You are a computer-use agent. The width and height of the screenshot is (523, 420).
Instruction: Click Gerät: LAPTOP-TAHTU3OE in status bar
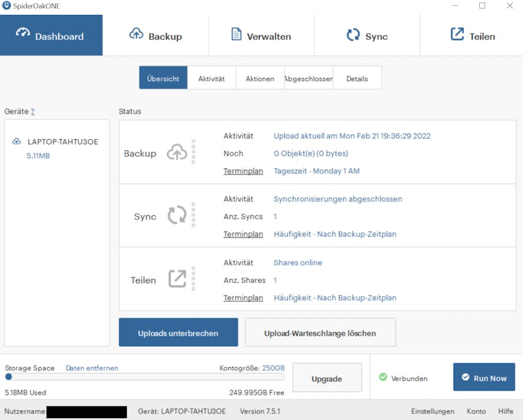[x=182, y=411]
